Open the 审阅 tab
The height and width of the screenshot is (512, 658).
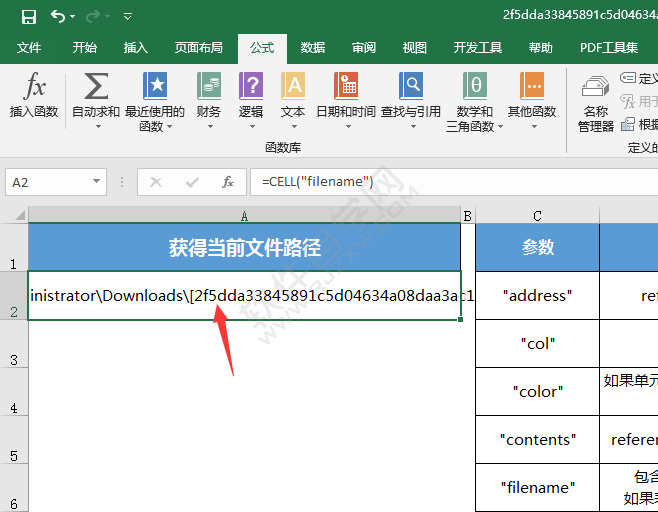[364, 48]
